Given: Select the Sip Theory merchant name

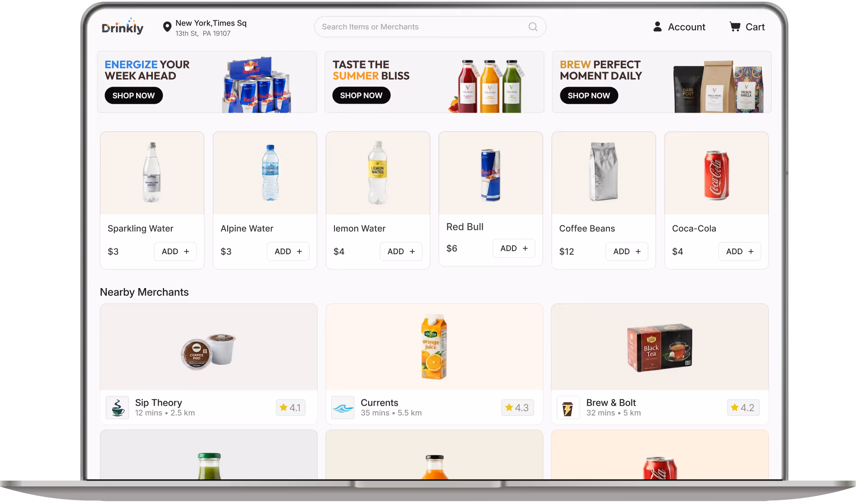Looking at the screenshot, I should (159, 403).
